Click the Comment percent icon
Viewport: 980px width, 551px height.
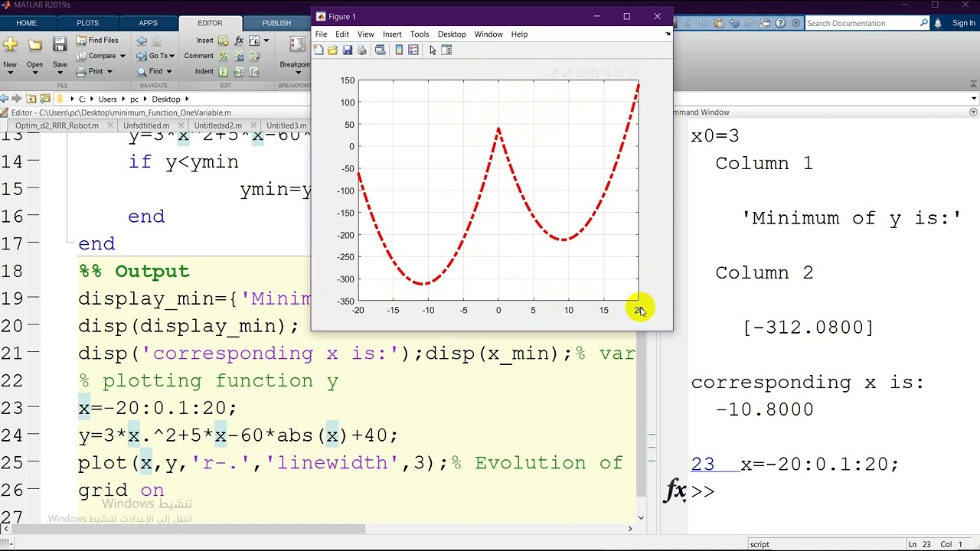pyautogui.click(x=223, y=56)
